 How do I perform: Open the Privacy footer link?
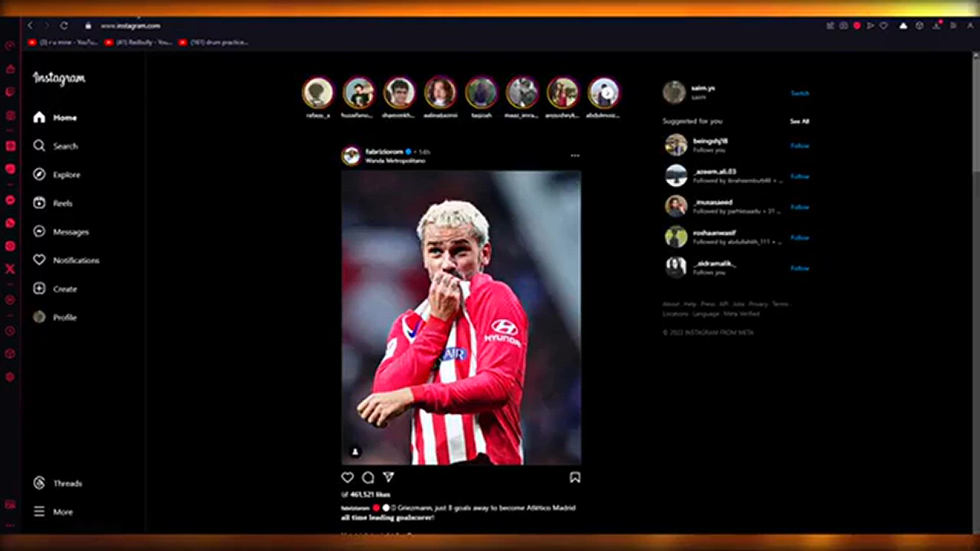click(x=758, y=304)
